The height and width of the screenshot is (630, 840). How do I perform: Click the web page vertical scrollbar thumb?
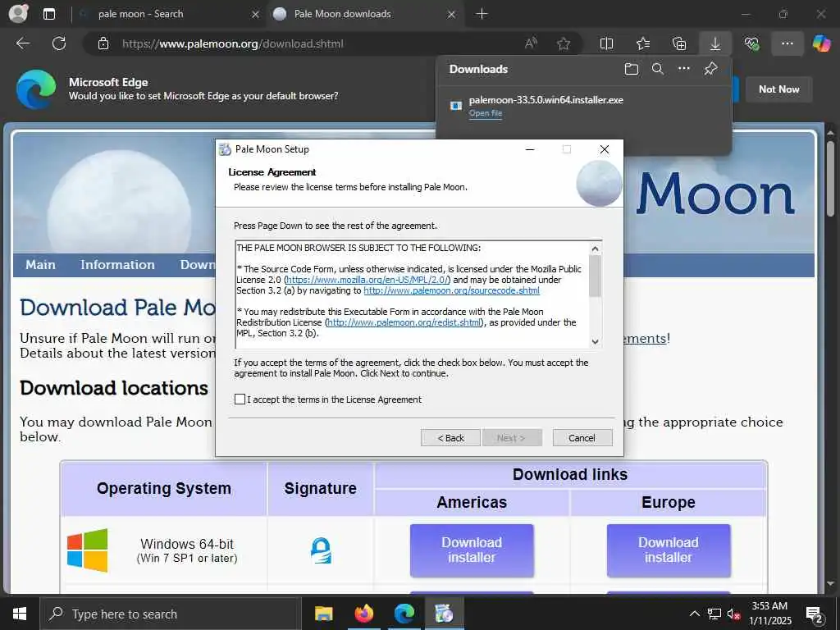point(830,178)
